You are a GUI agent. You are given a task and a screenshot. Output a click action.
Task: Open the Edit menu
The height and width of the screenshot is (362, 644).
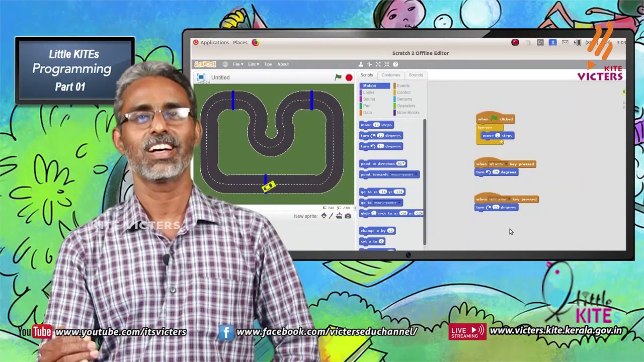click(253, 64)
